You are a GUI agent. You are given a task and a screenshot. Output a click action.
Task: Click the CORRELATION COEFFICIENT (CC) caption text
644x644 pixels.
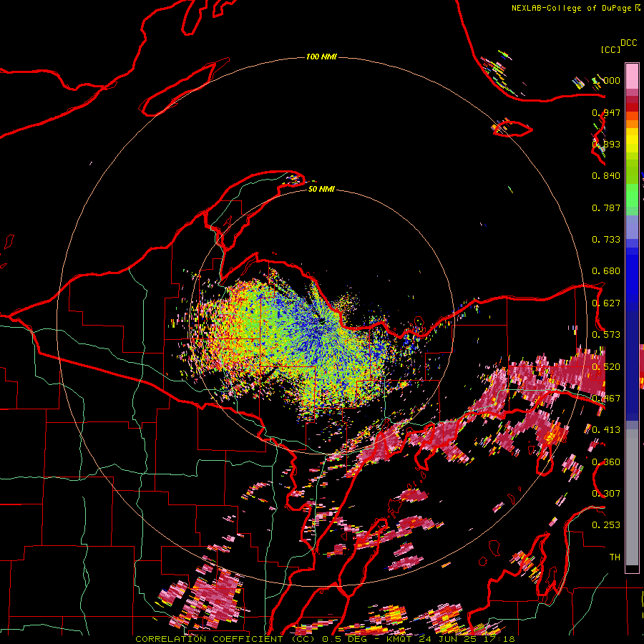click(x=225, y=639)
